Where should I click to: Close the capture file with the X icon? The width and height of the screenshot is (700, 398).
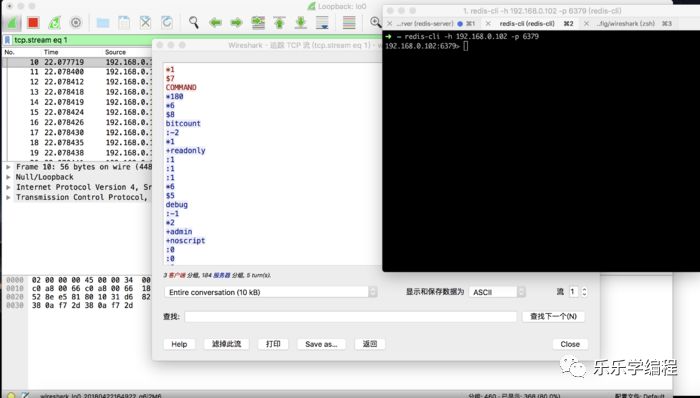146,22
